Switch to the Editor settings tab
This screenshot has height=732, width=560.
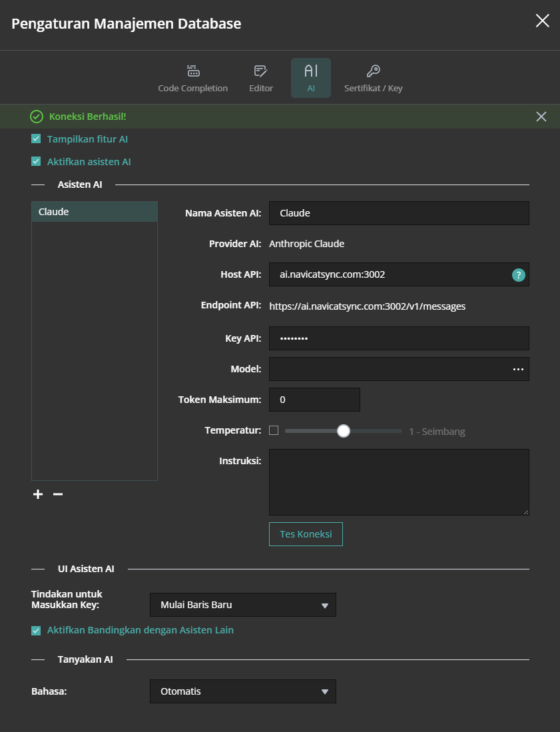click(261, 78)
